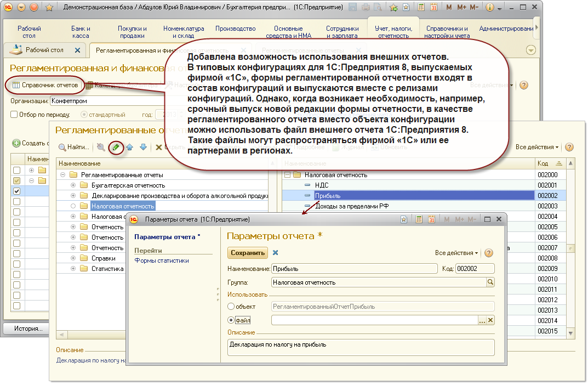Click the printer icon in main title bar
Screen dimensions: 588x385
coord(366,7)
